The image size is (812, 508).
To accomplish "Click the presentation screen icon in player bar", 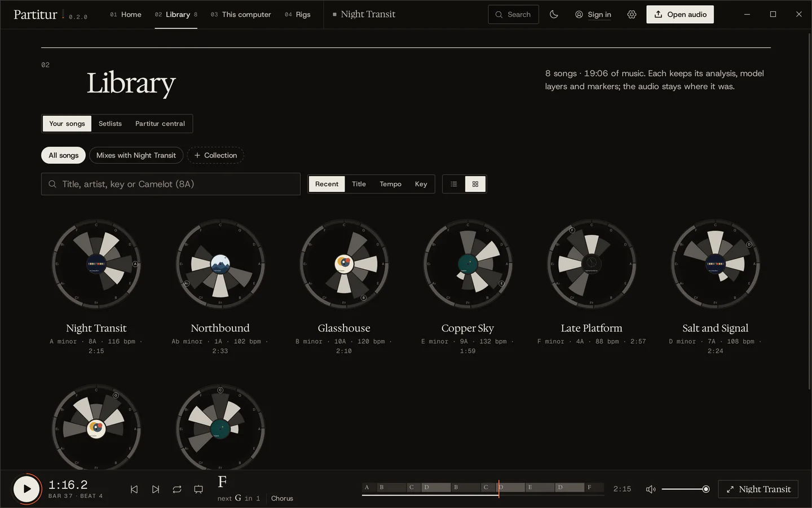I will [x=198, y=489].
